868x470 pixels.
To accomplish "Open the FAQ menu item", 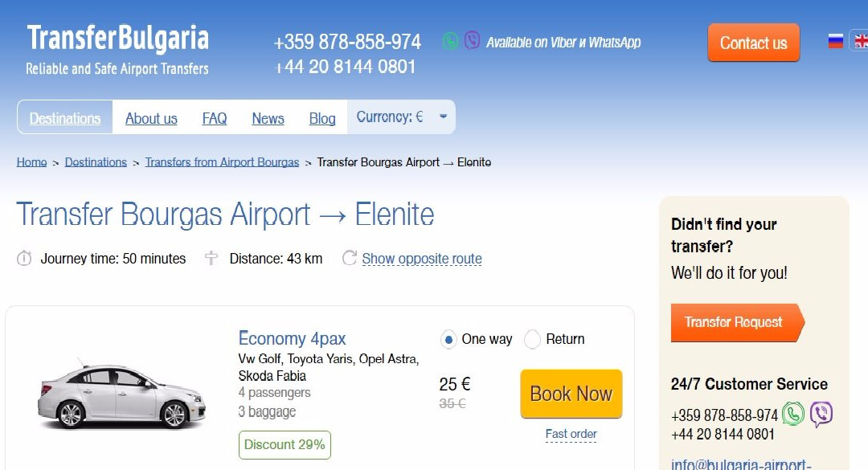I will coord(215,118).
